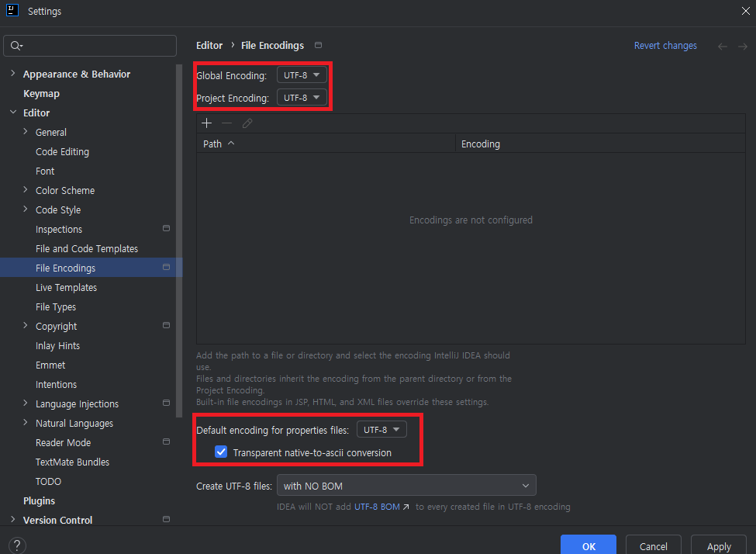
Task: Open Emmet settings page
Action: 50,365
